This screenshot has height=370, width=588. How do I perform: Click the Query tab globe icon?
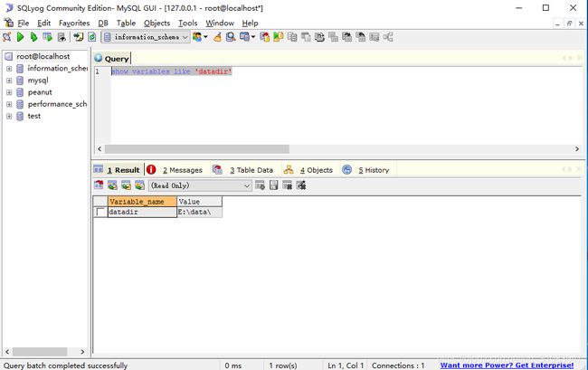pyautogui.click(x=99, y=58)
